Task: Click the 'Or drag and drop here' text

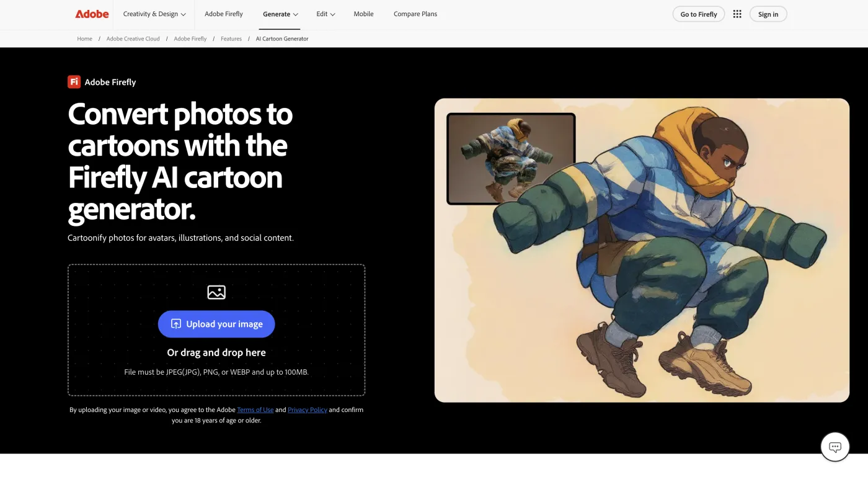Action: pos(216,352)
